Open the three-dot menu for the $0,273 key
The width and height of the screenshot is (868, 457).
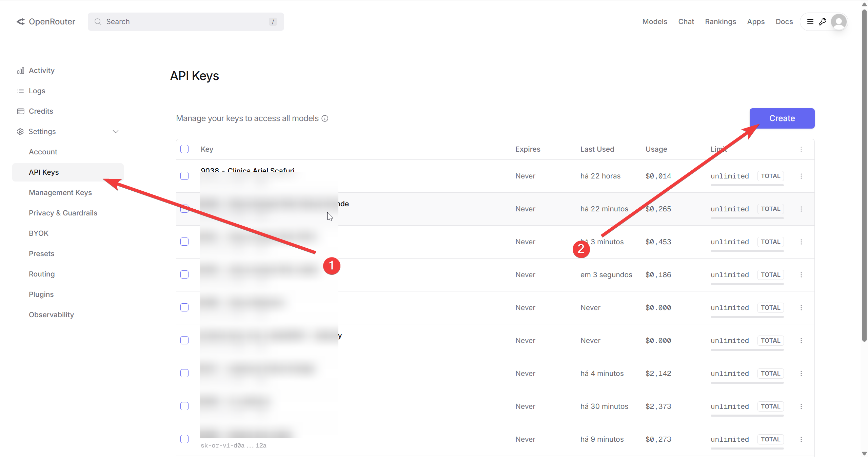pos(801,439)
